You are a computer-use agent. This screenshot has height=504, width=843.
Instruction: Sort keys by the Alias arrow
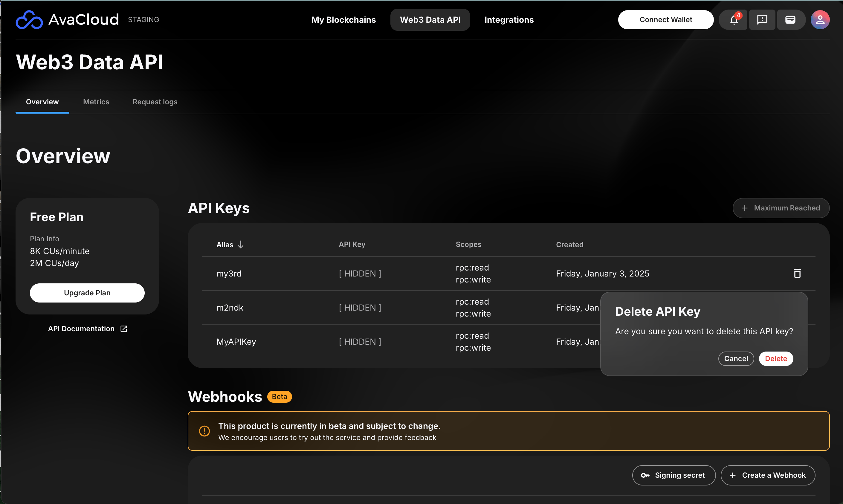click(241, 245)
